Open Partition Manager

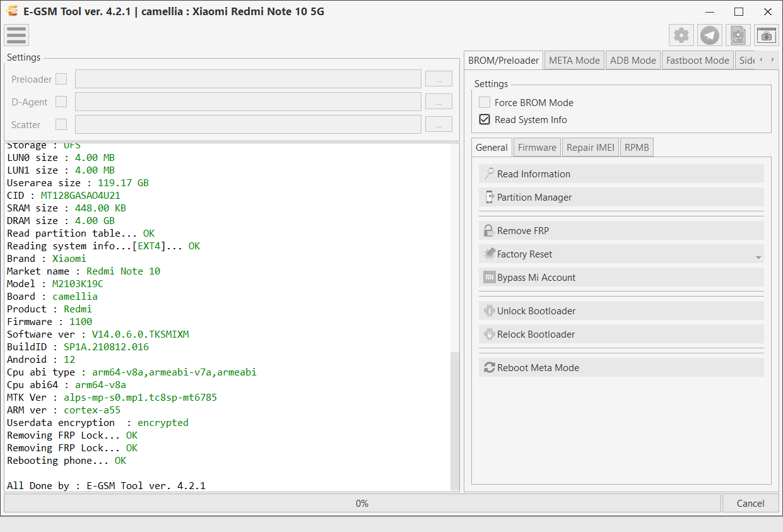tap(621, 197)
